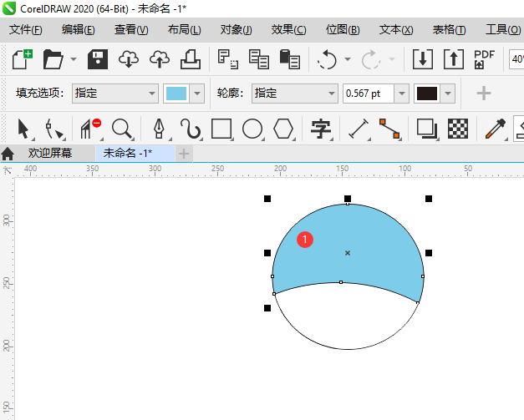
Task: Select the Zoom magnifier tool
Action: [x=123, y=129]
